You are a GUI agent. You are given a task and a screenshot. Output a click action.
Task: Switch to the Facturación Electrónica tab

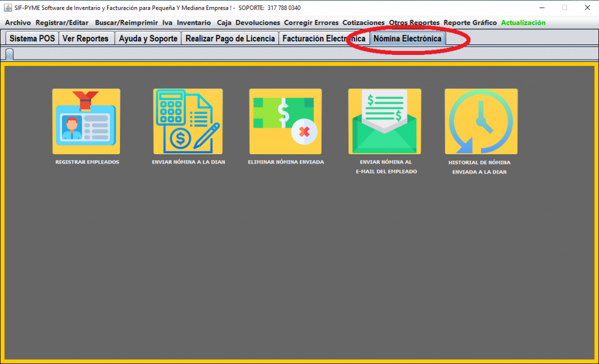323,39
